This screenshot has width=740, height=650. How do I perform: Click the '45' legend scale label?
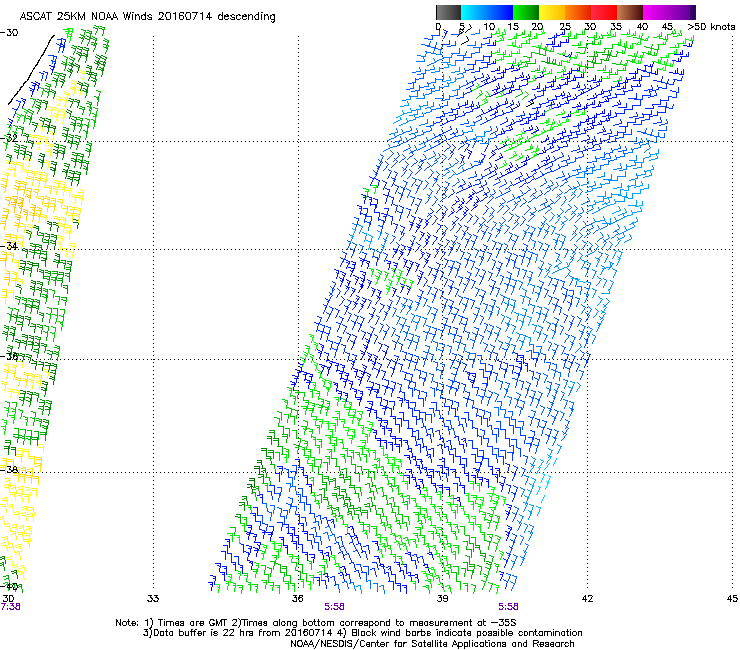pos(667,27)
